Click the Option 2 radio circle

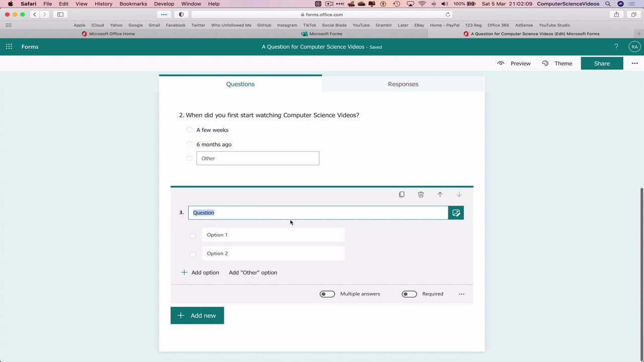(x=193, y=254)
